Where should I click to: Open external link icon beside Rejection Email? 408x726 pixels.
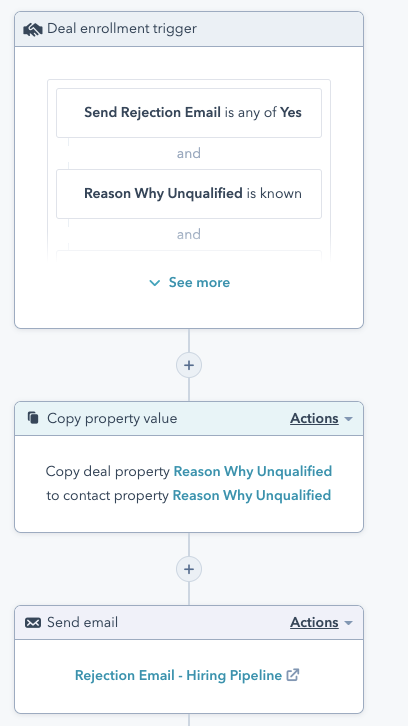coord(293,675)
